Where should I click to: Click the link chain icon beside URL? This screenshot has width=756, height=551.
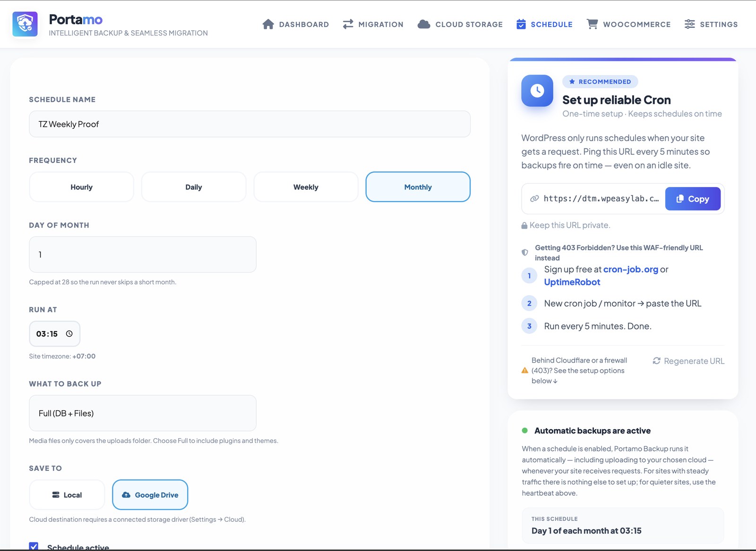(534, 199)
